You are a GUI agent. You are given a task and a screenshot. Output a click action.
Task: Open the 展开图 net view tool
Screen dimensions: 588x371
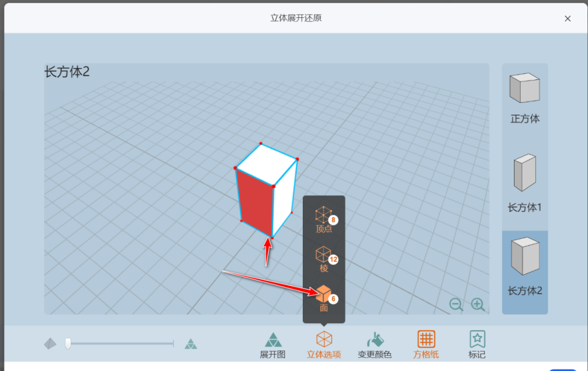pyautogui.click(x=272, y=343)
